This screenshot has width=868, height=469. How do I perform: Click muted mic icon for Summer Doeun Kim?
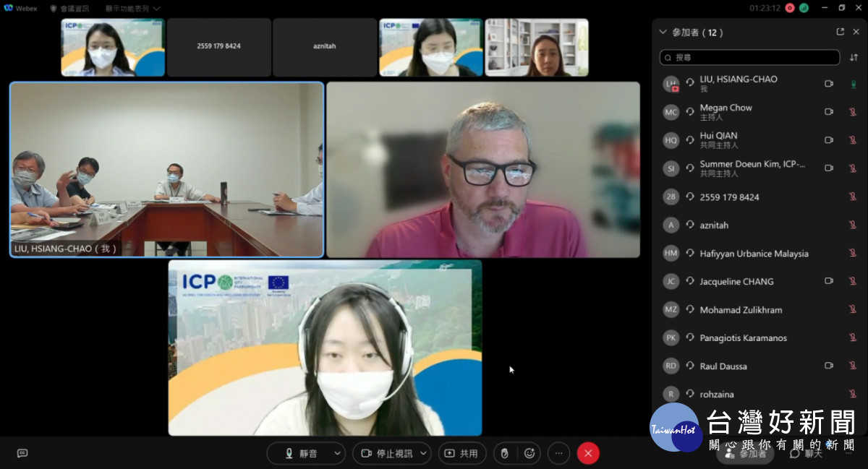click(x=854, y=168)
